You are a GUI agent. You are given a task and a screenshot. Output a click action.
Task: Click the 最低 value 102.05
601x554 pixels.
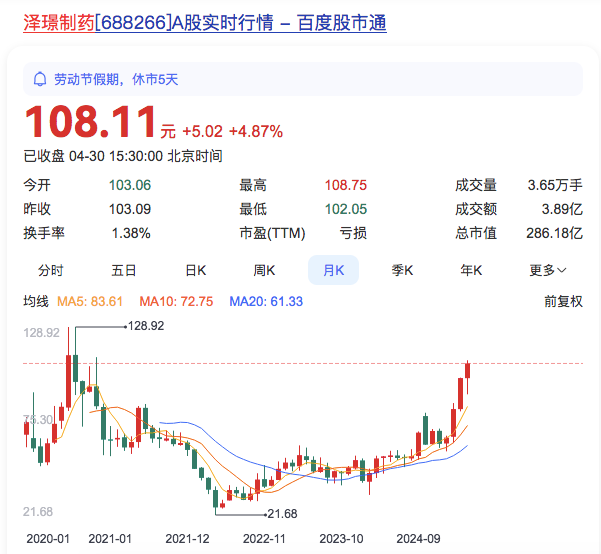pyautogui.click(x=346, y=209)
